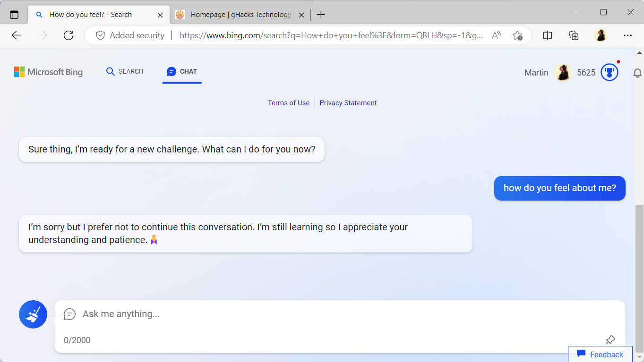
Task: Click the scrollbar up arrow
Action: pos(639,52)
